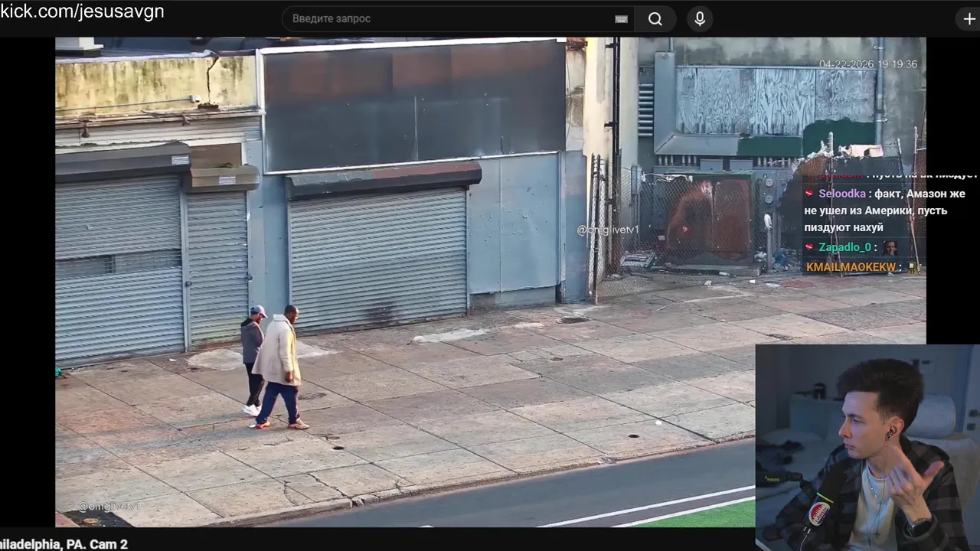The image size is (980, 551).
Task: Click the camera timestamp 04-22-2026
Action: pos(867,64)
